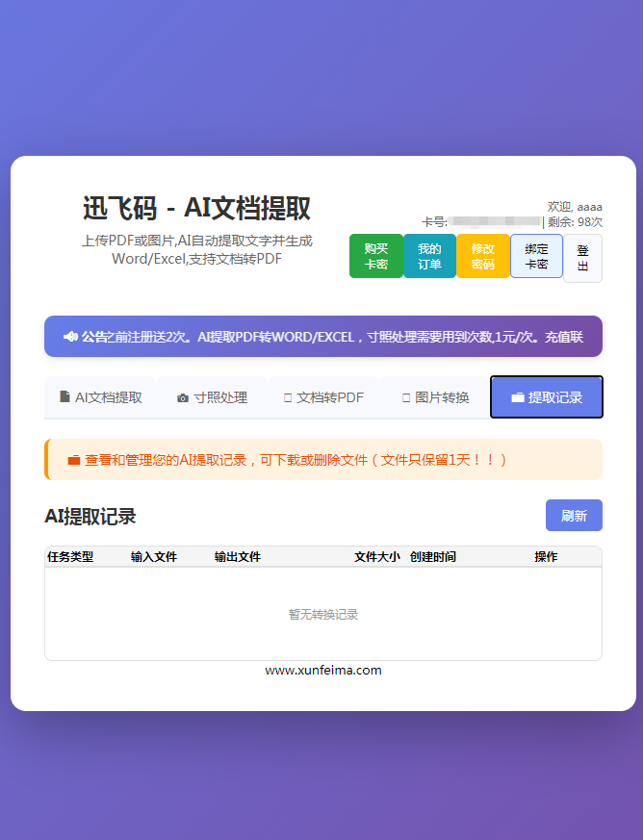The width and height of the screenshot is (643, 840).
Task: Click the www.xunfeima.com footer text
Action: click(x=323, y=671)
